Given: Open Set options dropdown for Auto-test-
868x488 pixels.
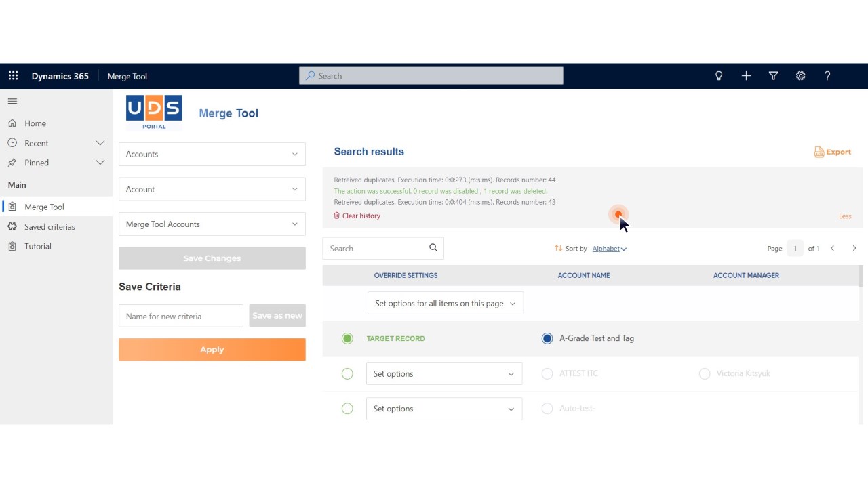Looking at the screenshot, I should tap(444, 409).
